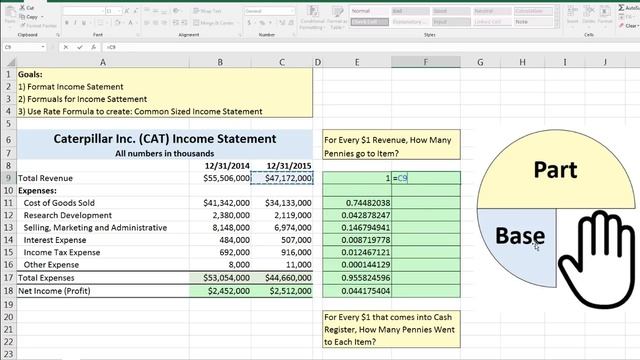Click the Decrease Indent icon

[x=176, y=23]
